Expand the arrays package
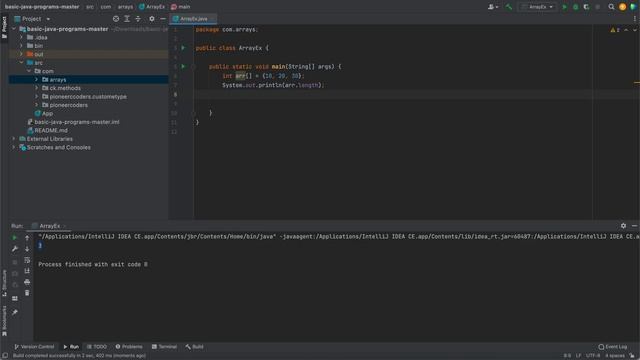This screenshot has height=360, width=640. coord(36,80)
